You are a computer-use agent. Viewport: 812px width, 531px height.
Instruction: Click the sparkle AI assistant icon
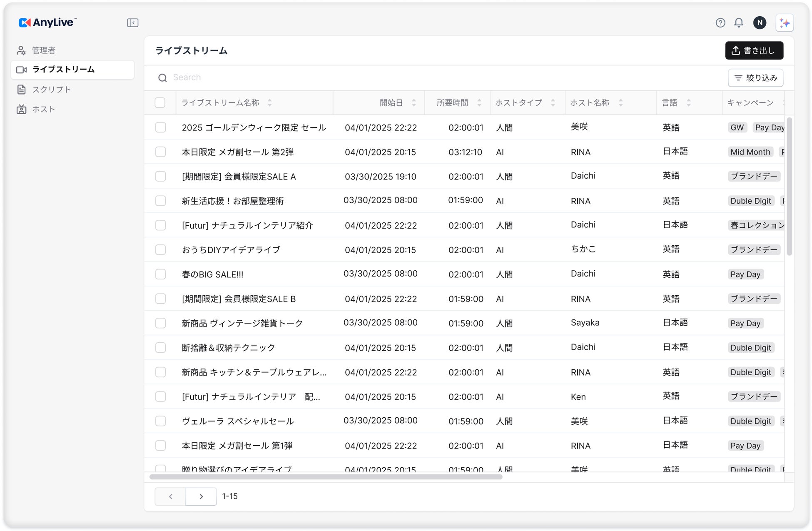point(785,22)
